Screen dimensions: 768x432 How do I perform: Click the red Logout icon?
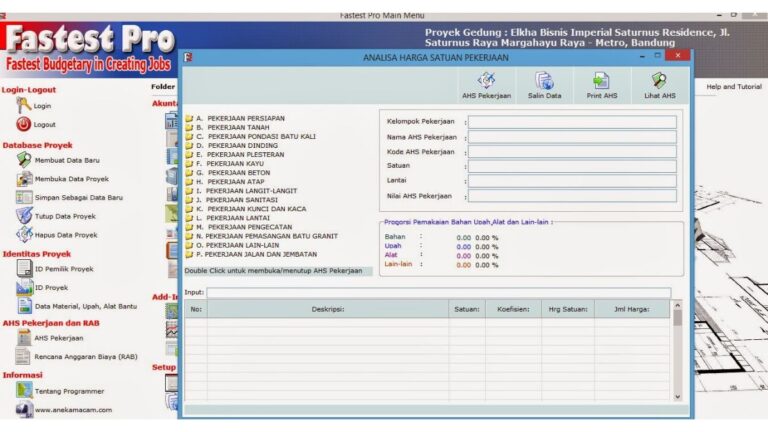[x=24, y=124]
